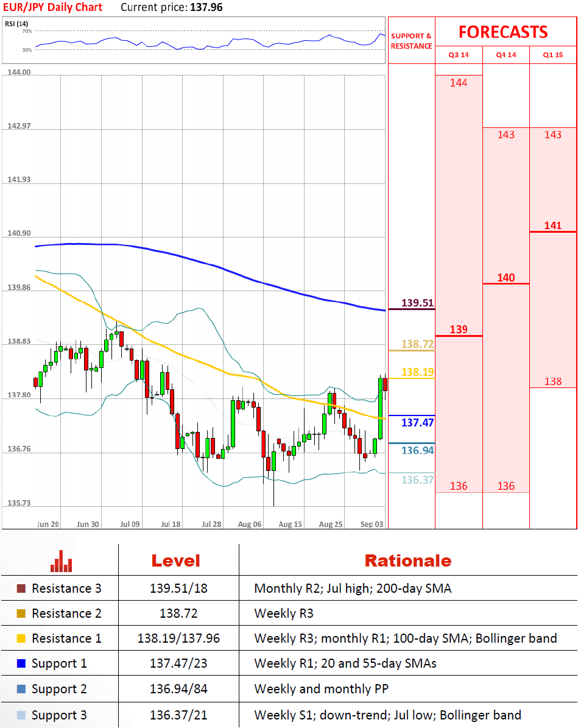Image resolution: width=578 pixels, height=728 pixels.
Task: Click the FORECASTS heading
Action: click(x=503, y=32)
